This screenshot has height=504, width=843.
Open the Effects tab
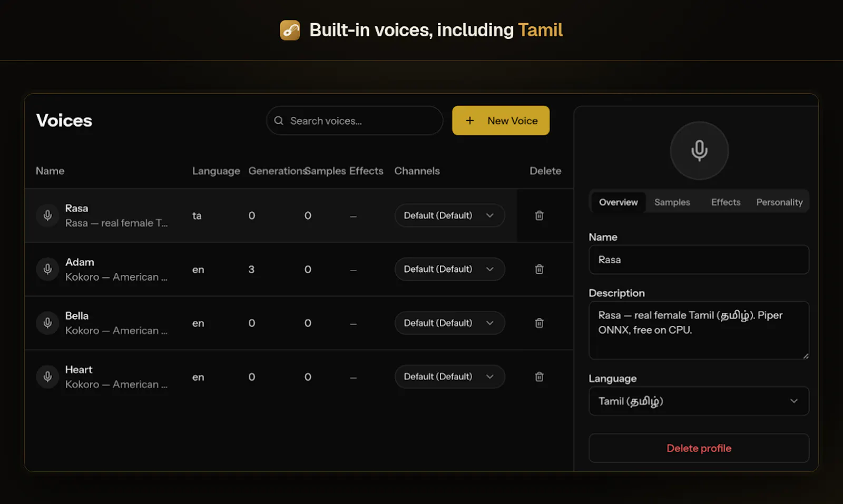click(726, 202)
